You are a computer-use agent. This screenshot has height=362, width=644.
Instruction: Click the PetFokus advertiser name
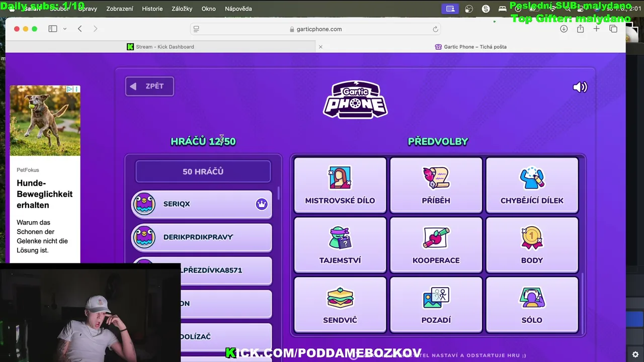[28, 170]
